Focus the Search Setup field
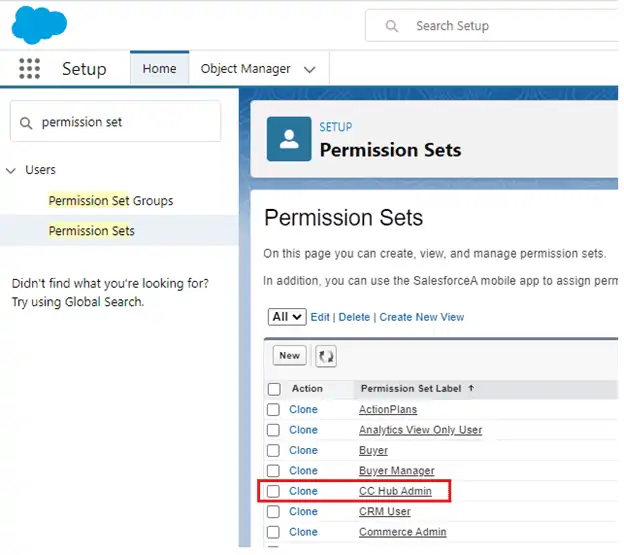 [492, 26]
